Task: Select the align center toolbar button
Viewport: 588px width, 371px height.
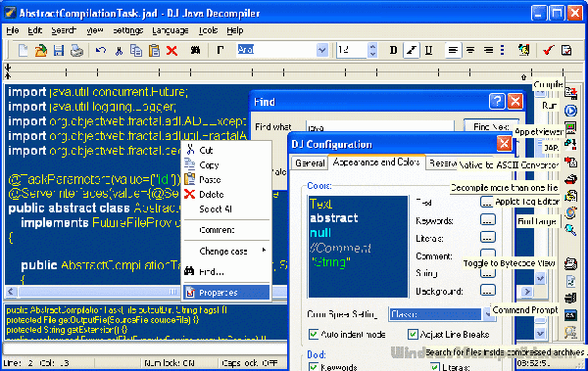Action: coord(470,50)
